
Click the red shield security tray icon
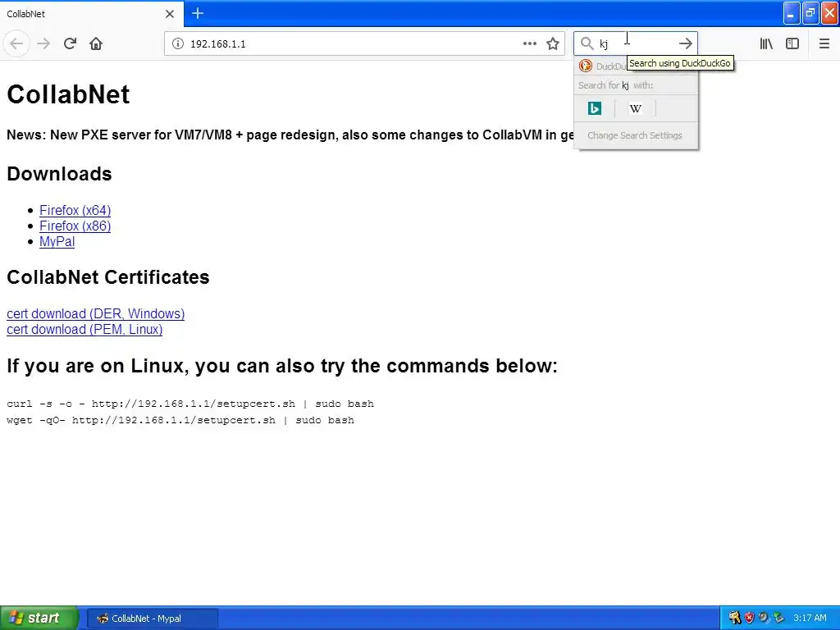750,618
